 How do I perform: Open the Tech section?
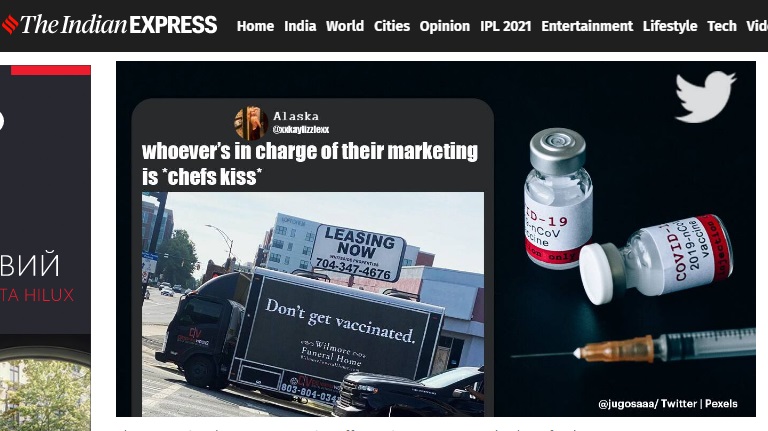tap(721, 25)
